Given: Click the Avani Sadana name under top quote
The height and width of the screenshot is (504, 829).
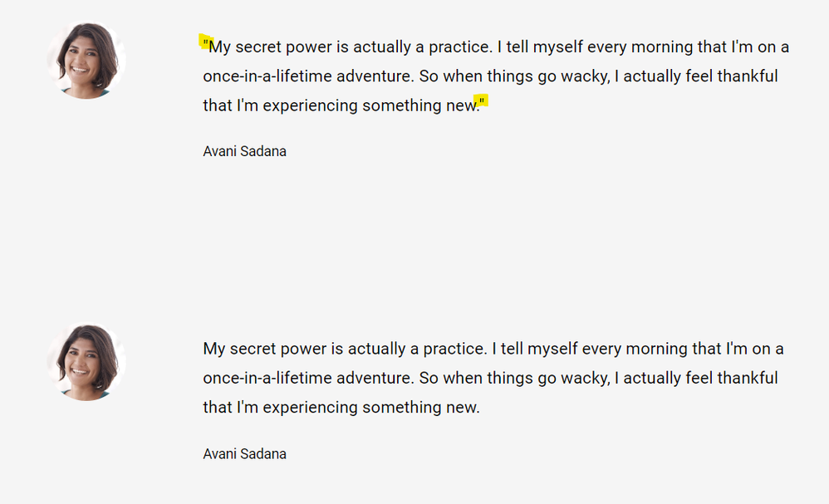Looking at the screenshot, I should click(x=244, y=151).
